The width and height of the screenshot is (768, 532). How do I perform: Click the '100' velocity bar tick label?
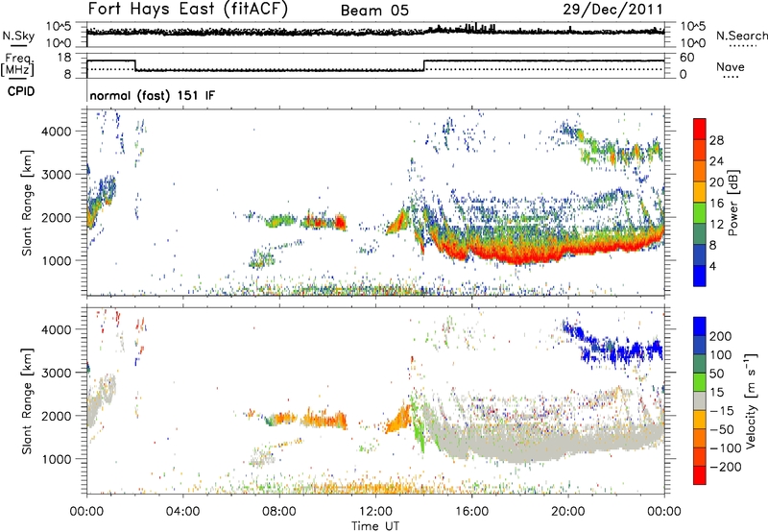720,355
